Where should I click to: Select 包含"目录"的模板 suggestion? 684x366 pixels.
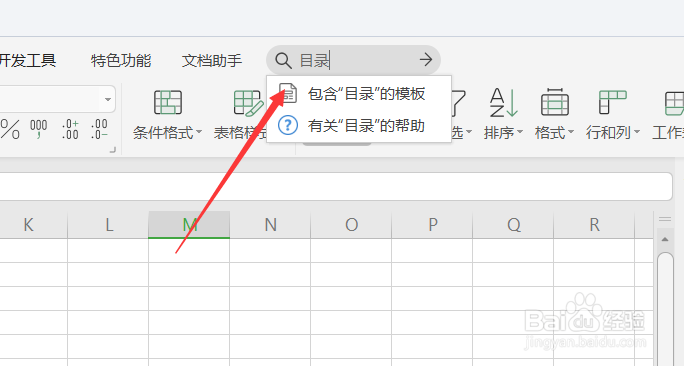pos(359,94)
